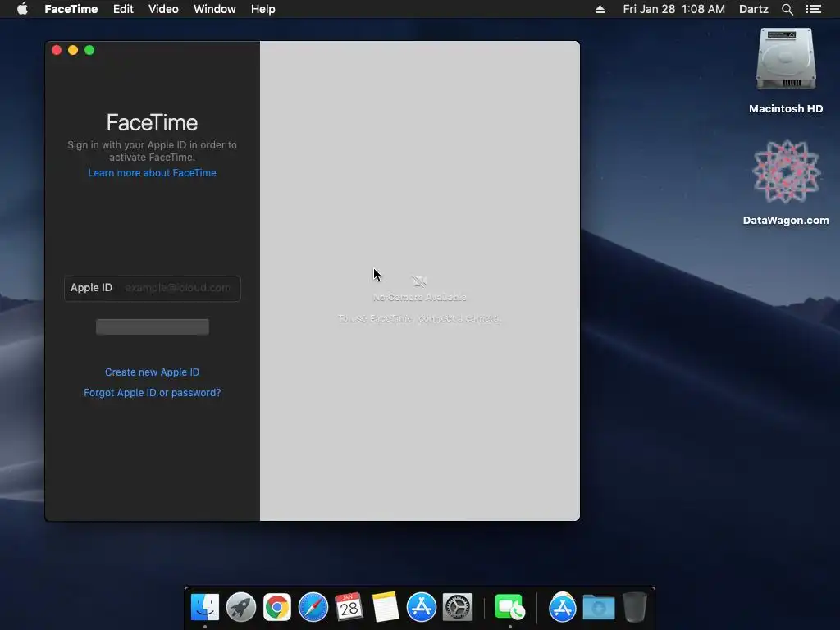The width and height of the screenshot is (840, 630).
Task: Open the Edit menu
Action: point(123,9)
